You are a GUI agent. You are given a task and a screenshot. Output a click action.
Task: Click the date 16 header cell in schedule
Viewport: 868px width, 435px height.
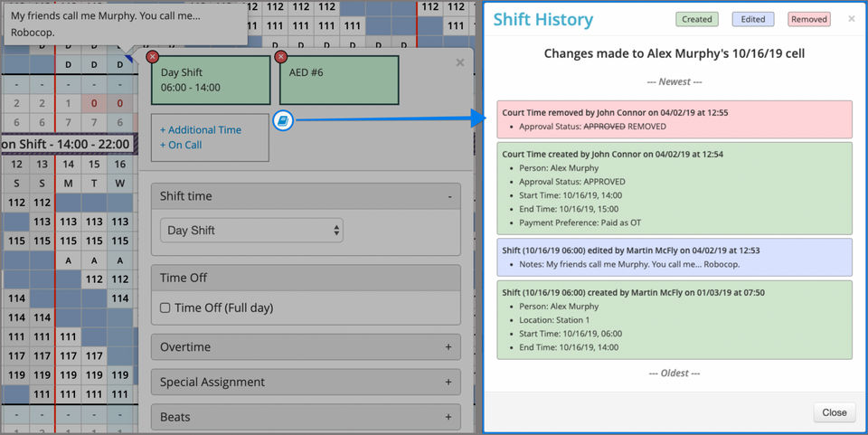tap(119, 165)
